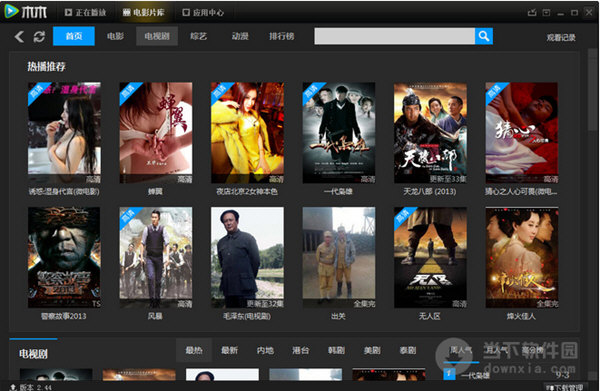Open the 夜店北京2女神本色 poster
The height and width of the screenshot is (391, 600).
click(x=247, y=133)
